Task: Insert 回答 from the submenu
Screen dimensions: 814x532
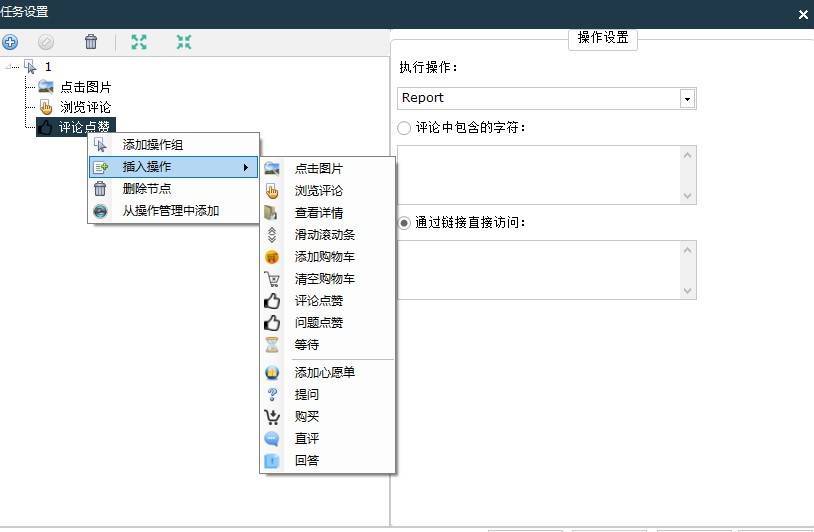Action: point(328,460)
